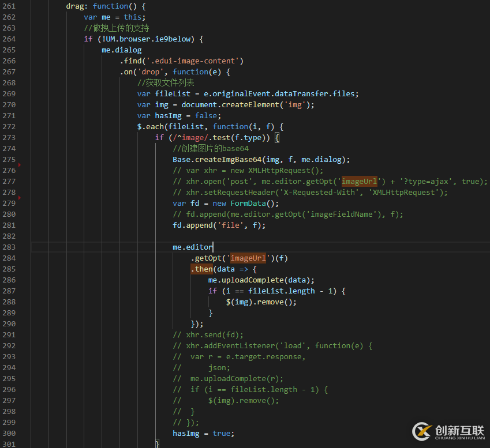Click commented e.target.response line
Screen dimensions: 490x448
click(239, 357)
